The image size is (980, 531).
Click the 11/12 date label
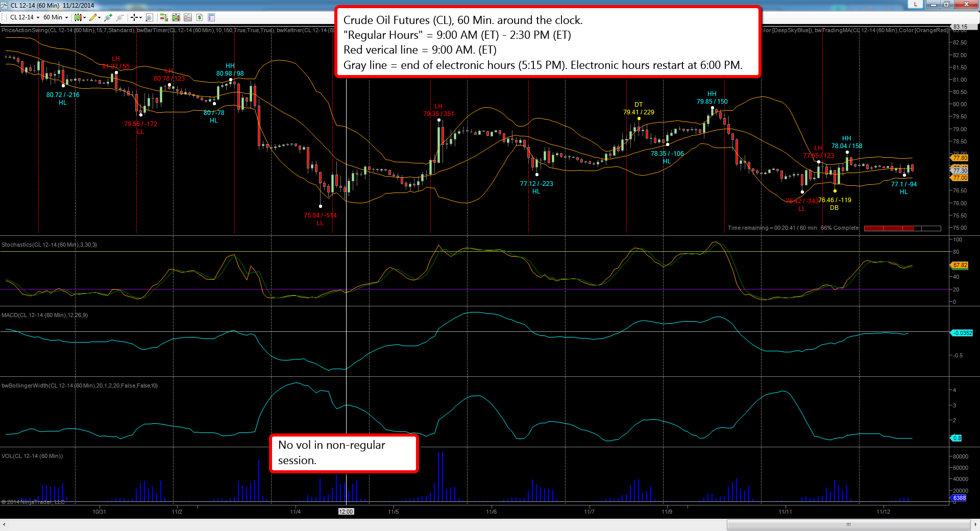pos(883,512)
